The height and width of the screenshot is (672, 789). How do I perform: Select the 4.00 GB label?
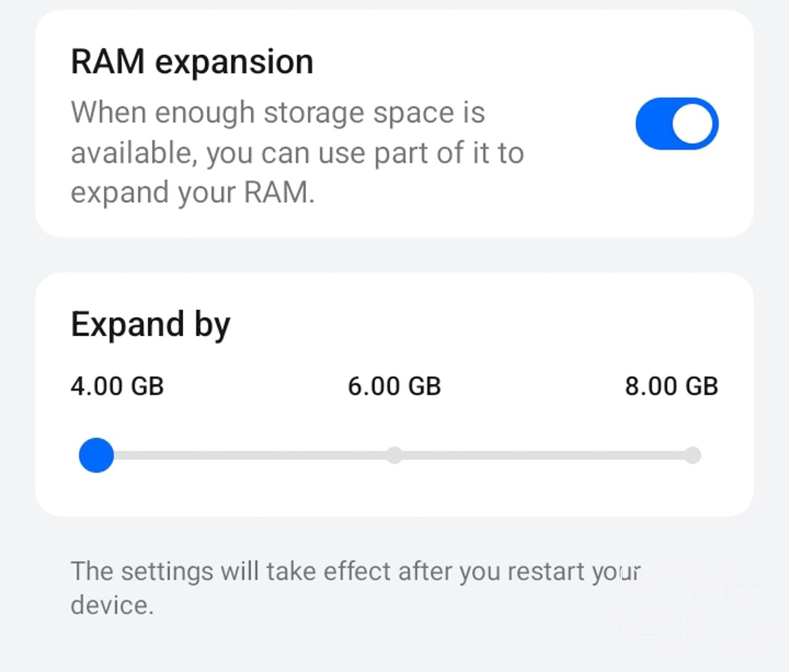(x=117, y=386)
